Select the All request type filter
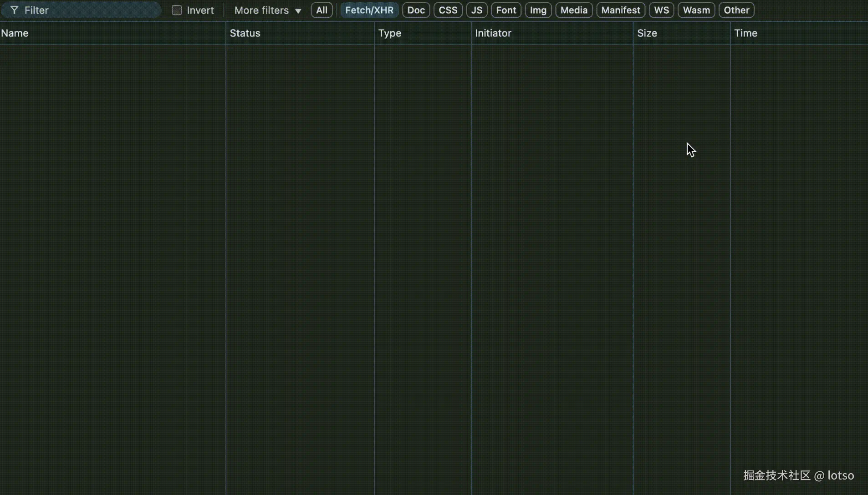Screen dimensions: 868x495 pyautogui.click(x=321, y=10)
